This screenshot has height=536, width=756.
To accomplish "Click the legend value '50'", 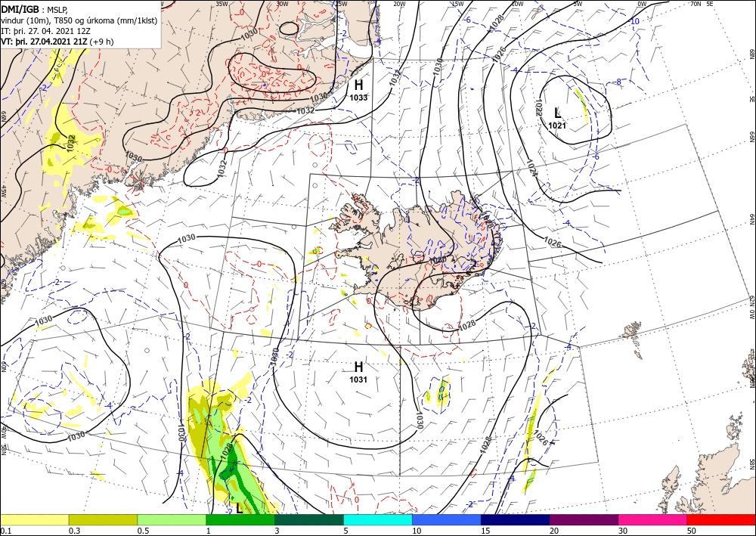I will pos(692,531).
